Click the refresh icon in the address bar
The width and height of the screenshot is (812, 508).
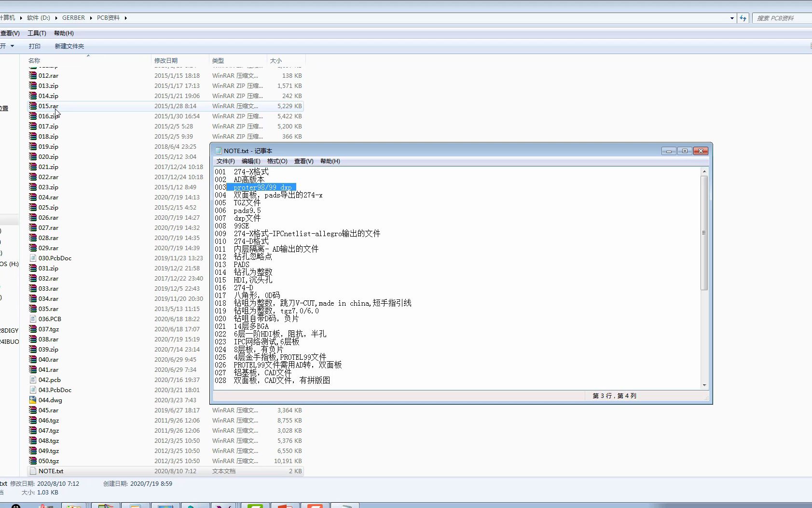(743, 18)
